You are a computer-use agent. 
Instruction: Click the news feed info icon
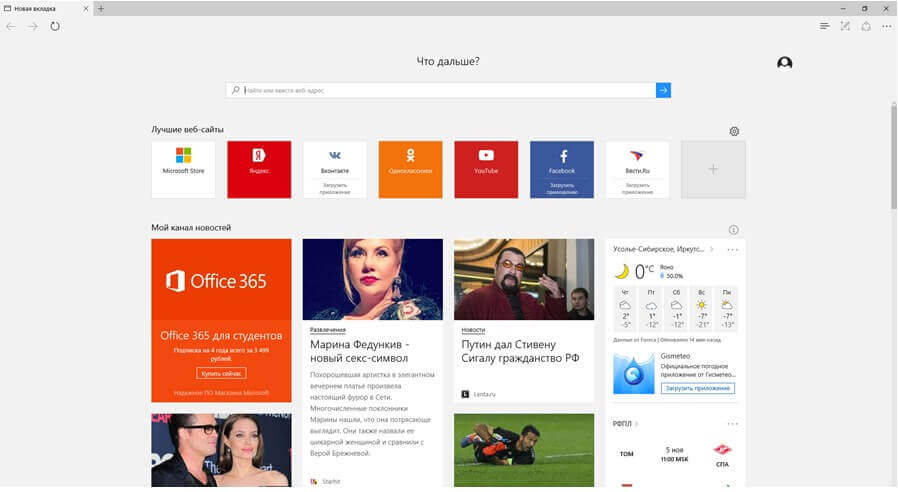[x=734, y=229]
